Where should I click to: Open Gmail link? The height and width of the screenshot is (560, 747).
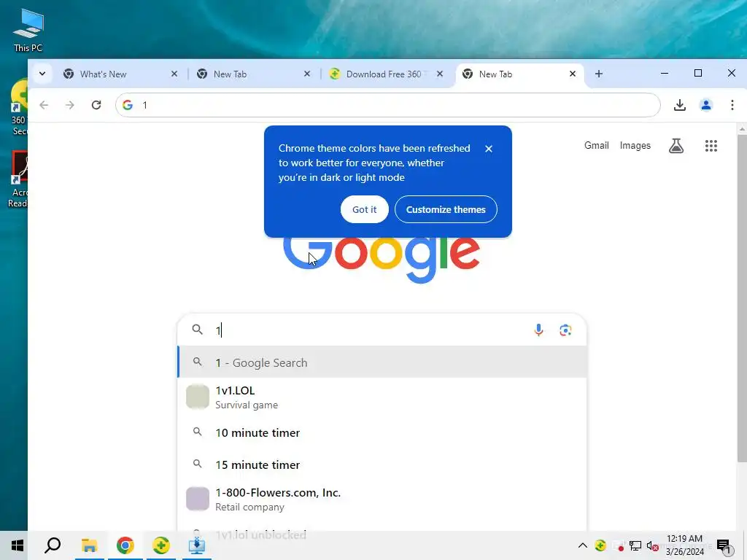point(597,146)
